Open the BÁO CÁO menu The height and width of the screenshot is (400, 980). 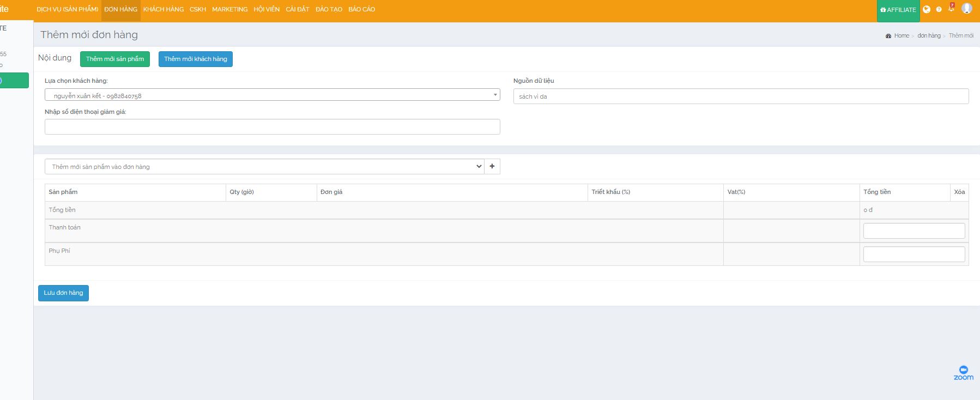coord(361,9)
